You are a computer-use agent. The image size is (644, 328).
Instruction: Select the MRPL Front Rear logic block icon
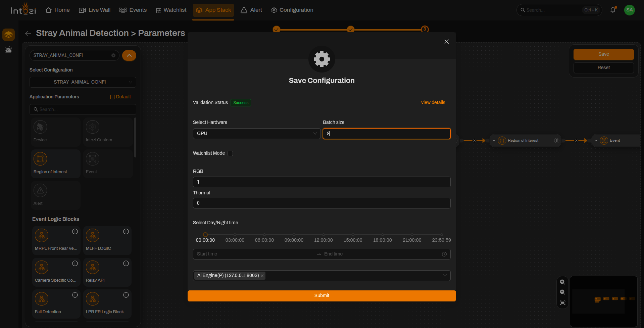42,235
